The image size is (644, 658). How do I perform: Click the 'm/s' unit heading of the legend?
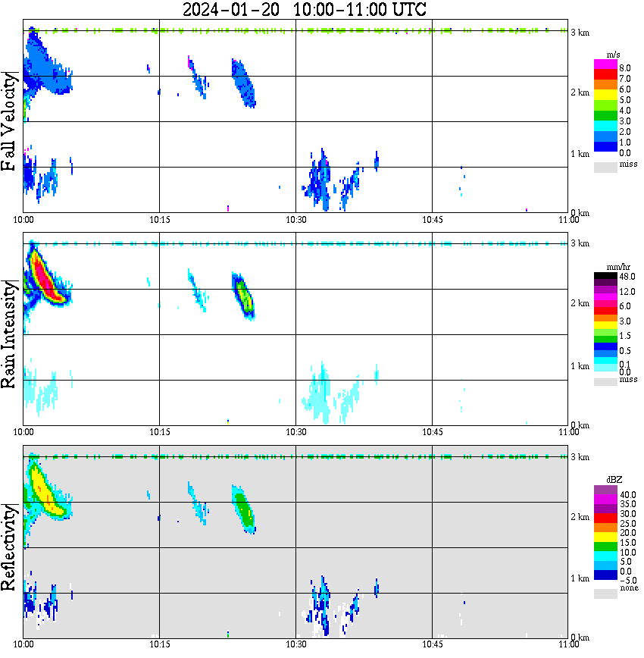(613, 55)
